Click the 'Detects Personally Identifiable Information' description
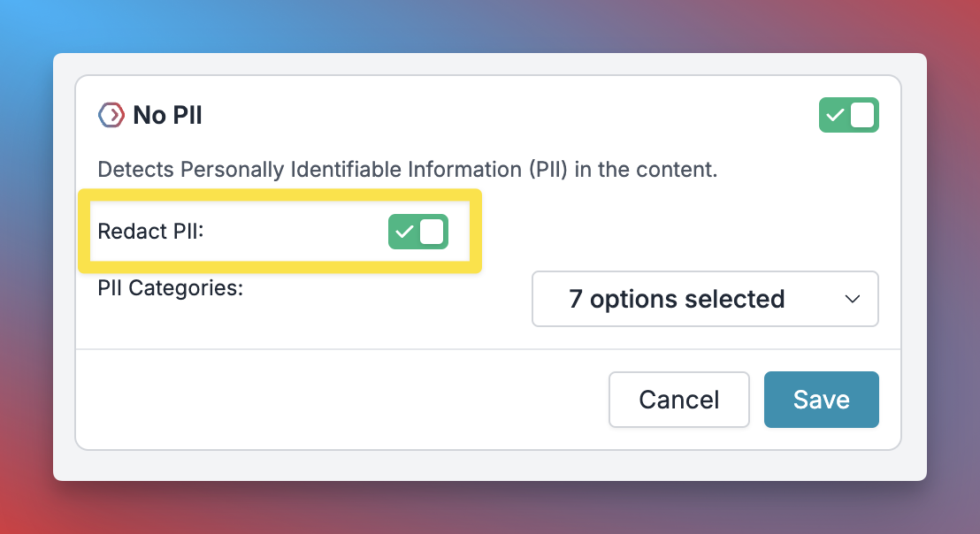Image resolution: width=980 pixels, height=534 pixels. pos(408,169)
